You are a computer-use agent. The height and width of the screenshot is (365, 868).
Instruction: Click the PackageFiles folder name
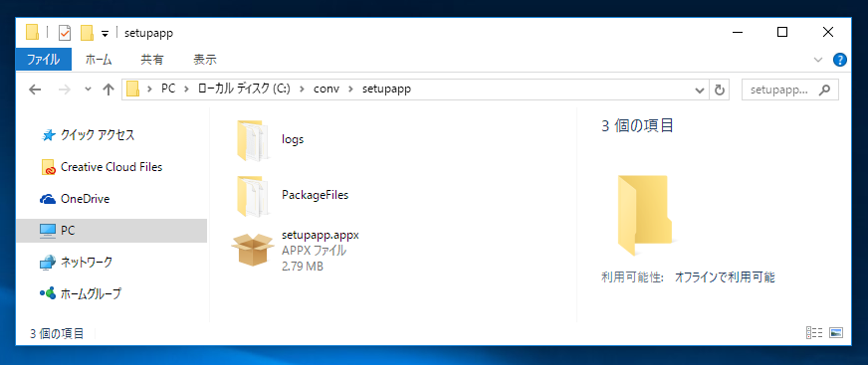pyautogui.click(x=315, y=195)
